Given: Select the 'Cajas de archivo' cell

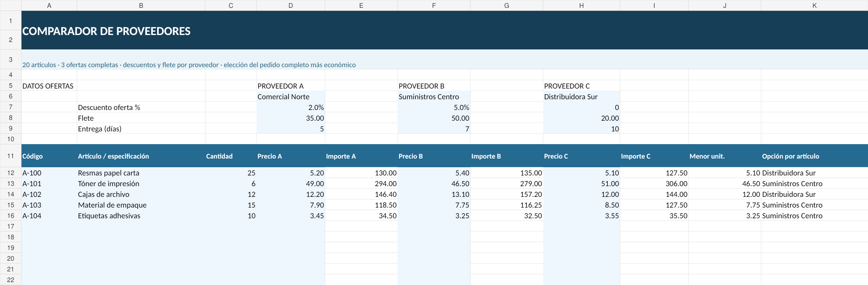Looking at the screenshot, I should (x=141, y=194).
